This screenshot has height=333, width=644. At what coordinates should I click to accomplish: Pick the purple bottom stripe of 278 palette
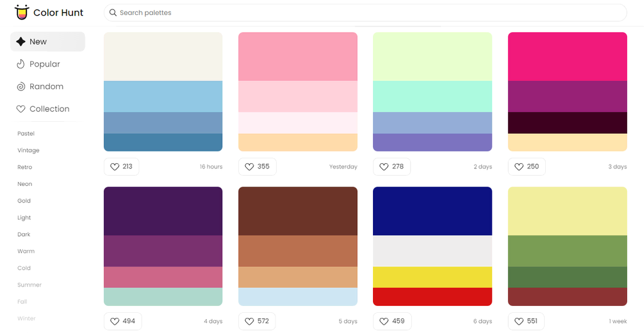(433, 142)
